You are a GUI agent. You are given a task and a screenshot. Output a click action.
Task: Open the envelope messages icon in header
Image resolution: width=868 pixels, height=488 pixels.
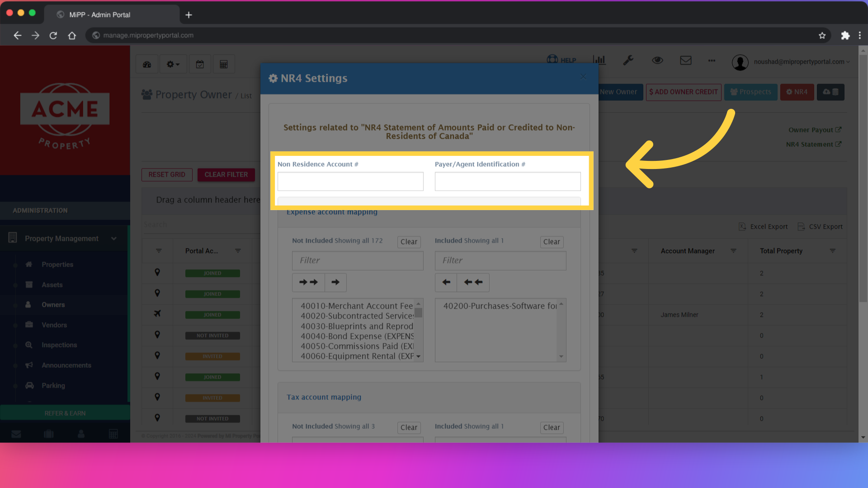coord(685,60)
